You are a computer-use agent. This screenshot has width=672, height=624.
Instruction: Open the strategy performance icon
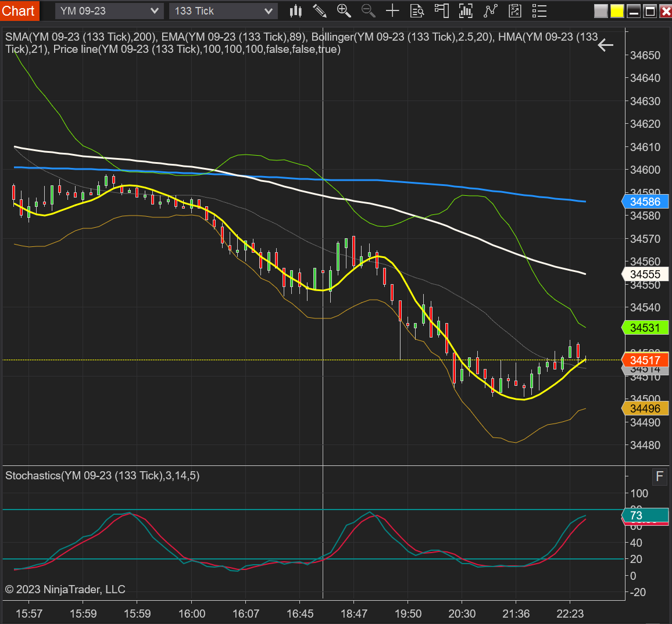[515, 10]
